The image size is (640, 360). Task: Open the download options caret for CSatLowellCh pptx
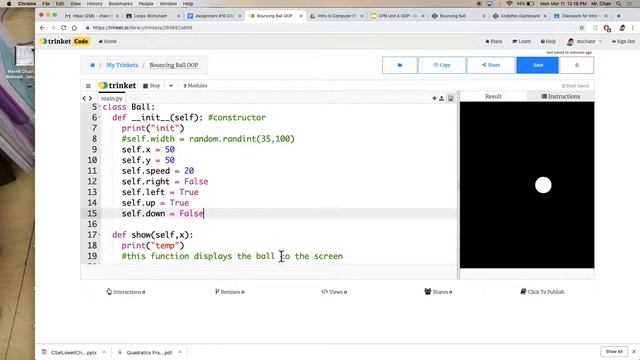click(104, 352)
